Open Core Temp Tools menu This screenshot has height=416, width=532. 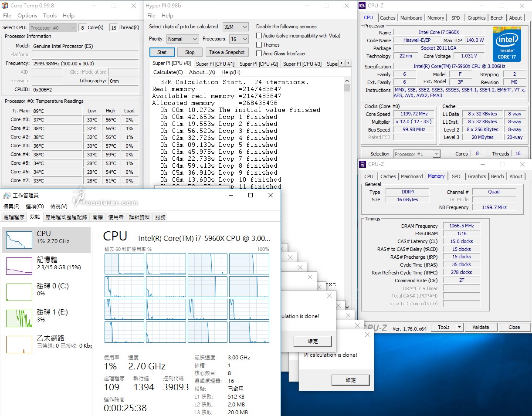pyautogui.click(x=50, y=15)
